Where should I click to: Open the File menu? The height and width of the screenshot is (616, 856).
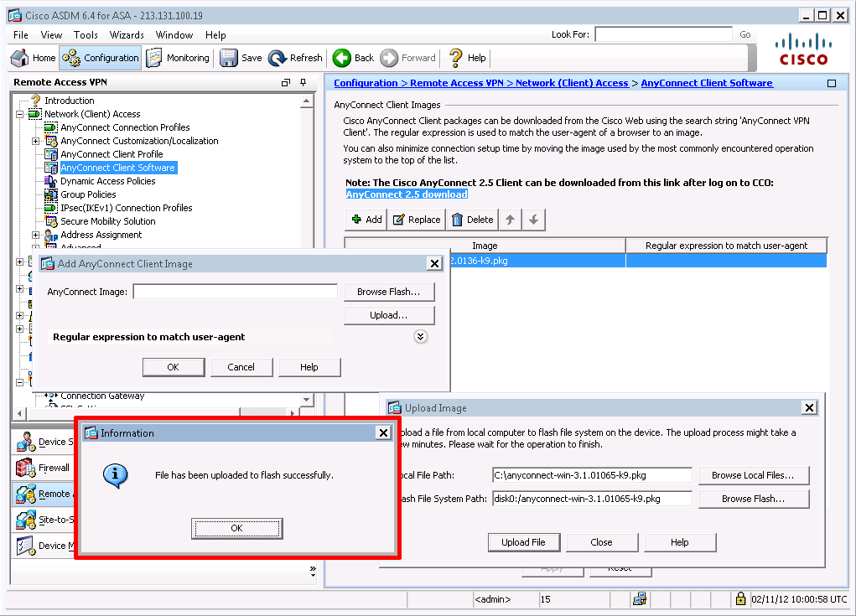coord(21,35)
